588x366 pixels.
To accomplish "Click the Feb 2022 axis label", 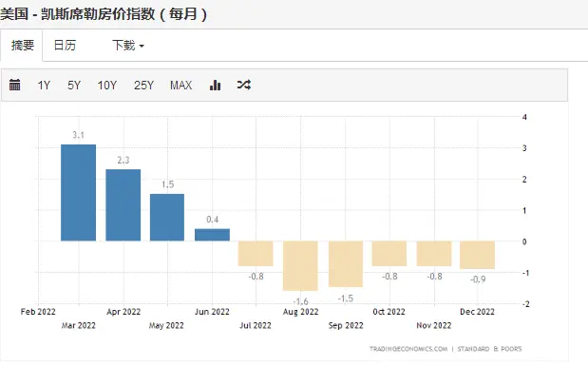I will (38, 312).
